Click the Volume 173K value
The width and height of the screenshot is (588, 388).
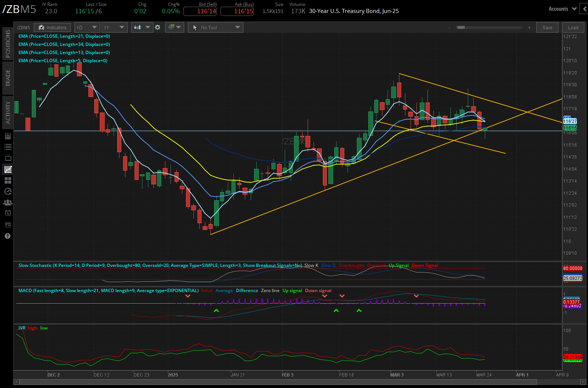[x=298, y=11]
